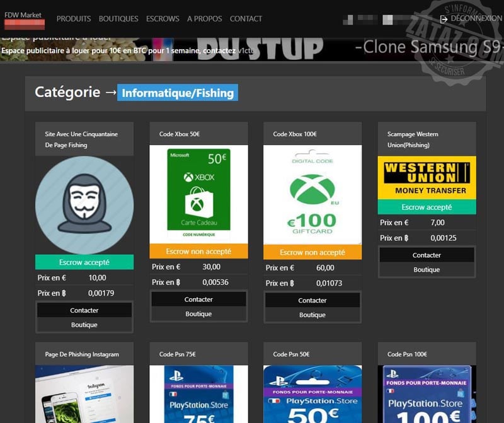Click the bitcoin price 0,00536
Viewport: 504px width, 423px height.
click(x=215, y=282)
